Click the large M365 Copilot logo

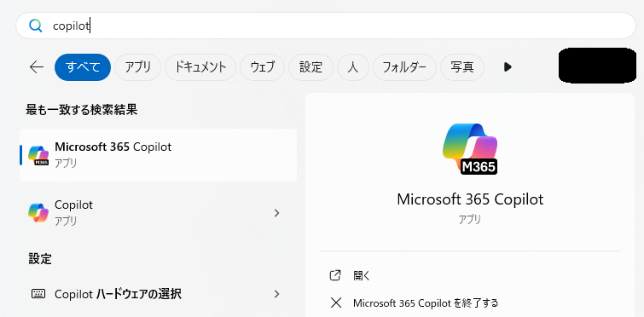point(470,149)
